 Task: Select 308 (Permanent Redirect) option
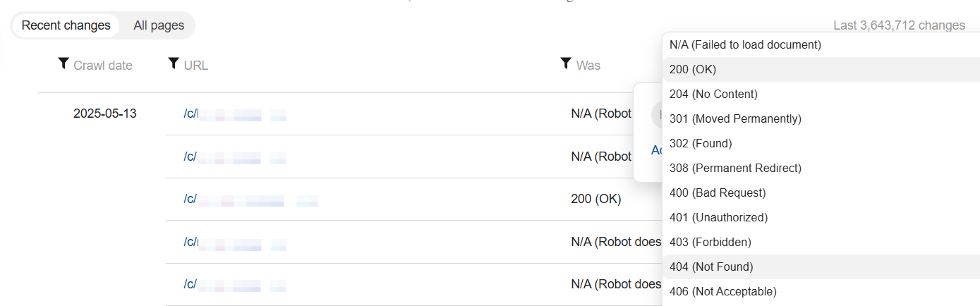pos(735,168)
